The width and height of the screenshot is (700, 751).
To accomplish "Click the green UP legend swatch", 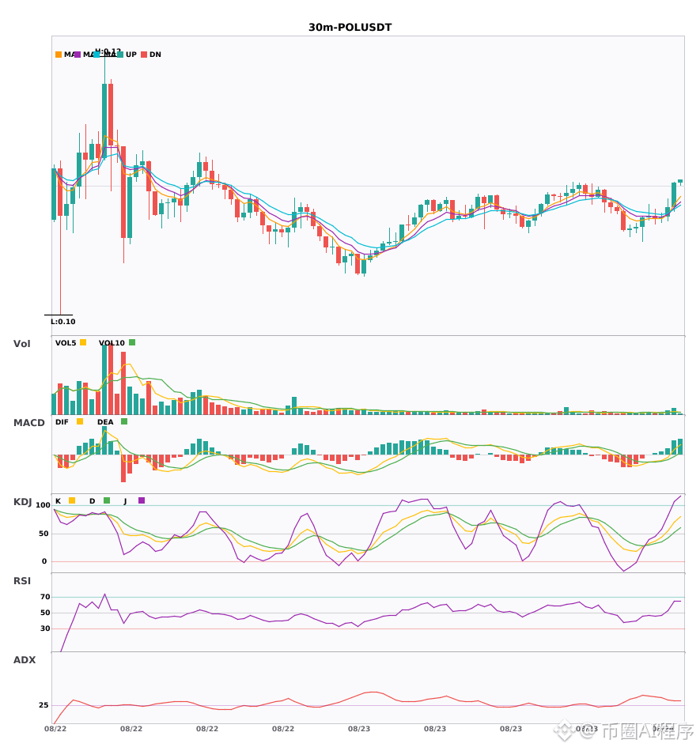I will coord(119,55).
